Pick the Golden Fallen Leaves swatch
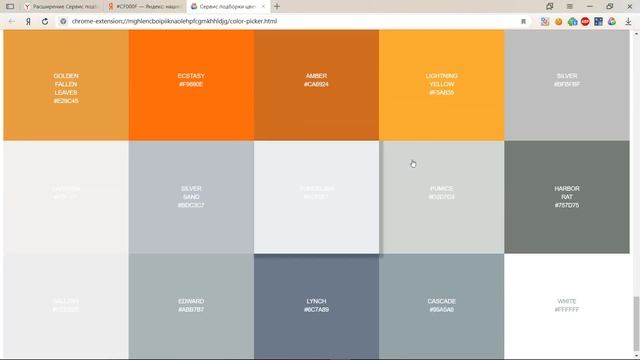 (66, 85)
